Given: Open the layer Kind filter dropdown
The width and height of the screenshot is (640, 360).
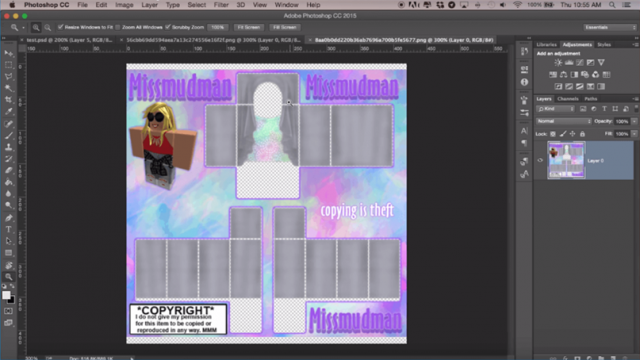Looking at the screenshot, I should [x=556, y=109].
